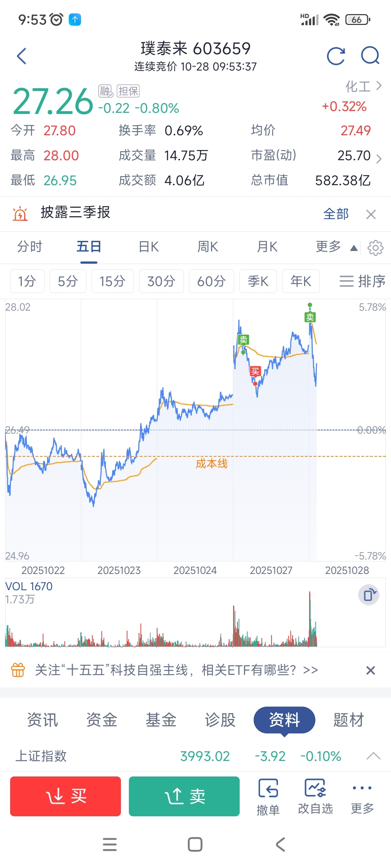Close the 十五五 ETF promotion banner

coord(370,670)
